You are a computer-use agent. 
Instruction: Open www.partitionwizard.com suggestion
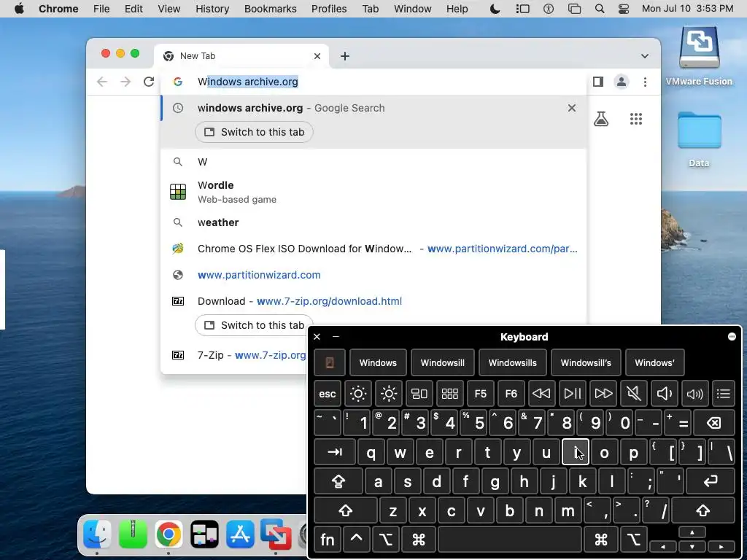(373, 275)
